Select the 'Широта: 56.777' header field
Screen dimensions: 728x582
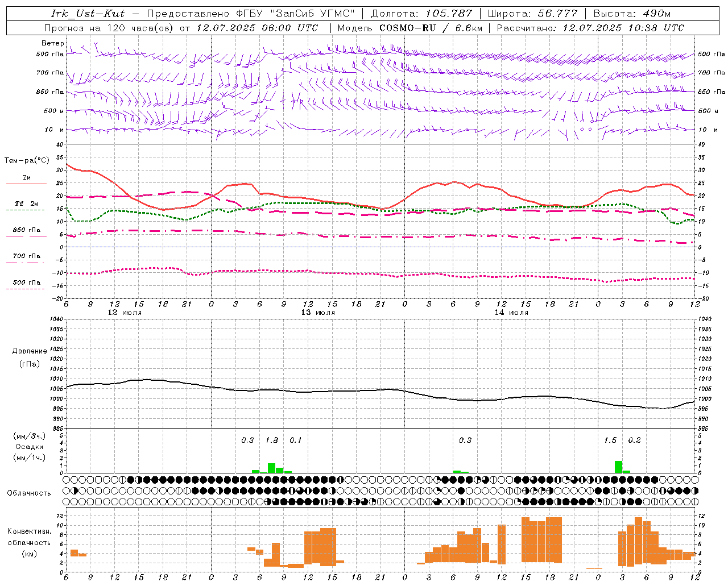[x=532, y=14]
